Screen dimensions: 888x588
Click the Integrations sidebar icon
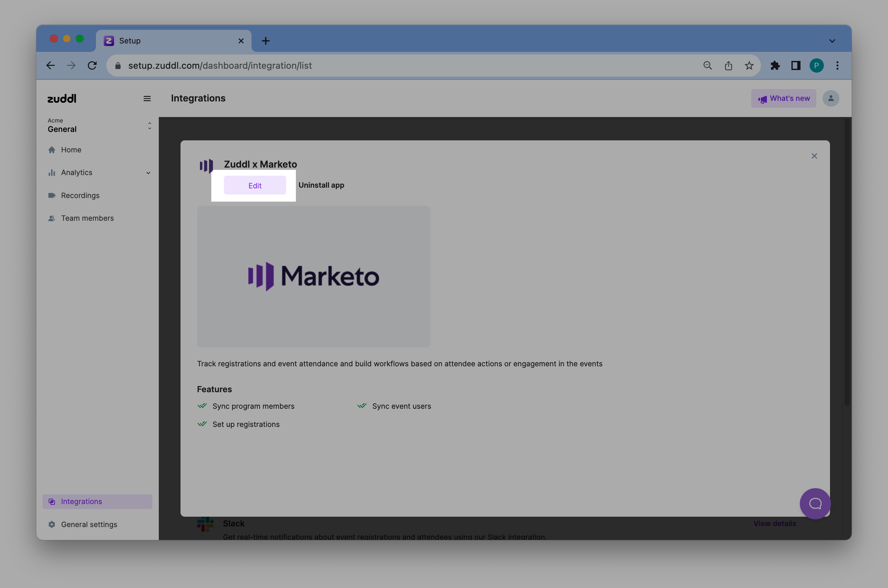tap(52, 501)
